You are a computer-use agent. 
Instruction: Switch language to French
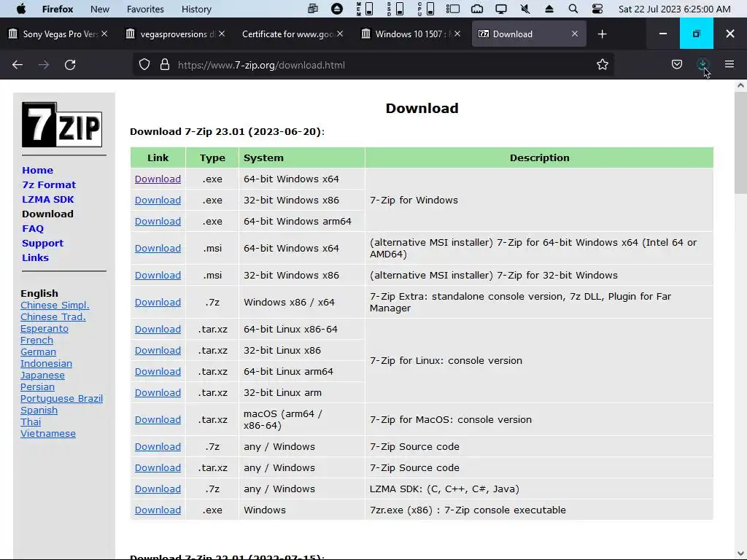[36, 341]
